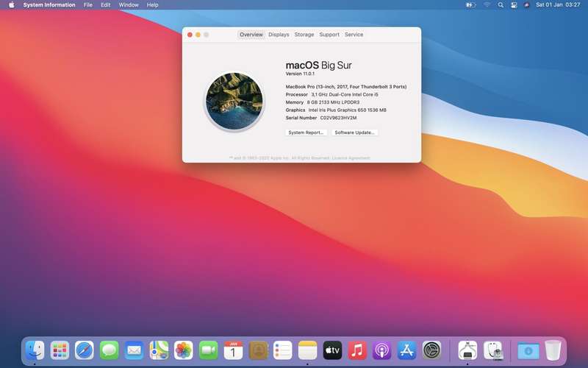Open the Calendar app icon
The height and width of the screenshot is (368, 588).
coord(233,350)
